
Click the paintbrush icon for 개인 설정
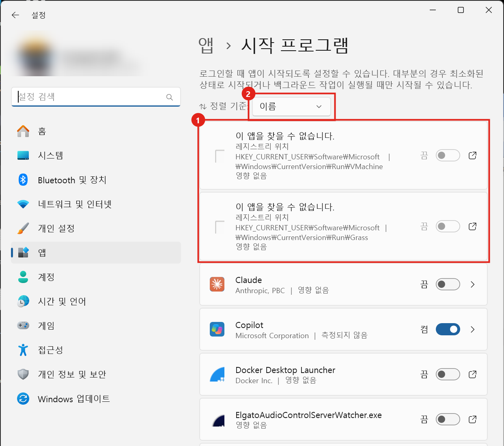pos(23,228)
